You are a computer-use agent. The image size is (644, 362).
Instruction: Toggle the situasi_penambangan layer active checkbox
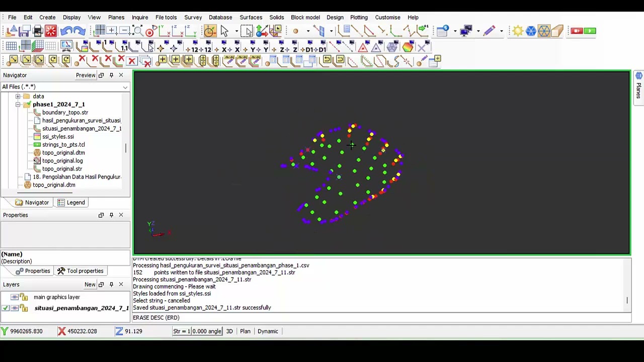coord(5,308)
